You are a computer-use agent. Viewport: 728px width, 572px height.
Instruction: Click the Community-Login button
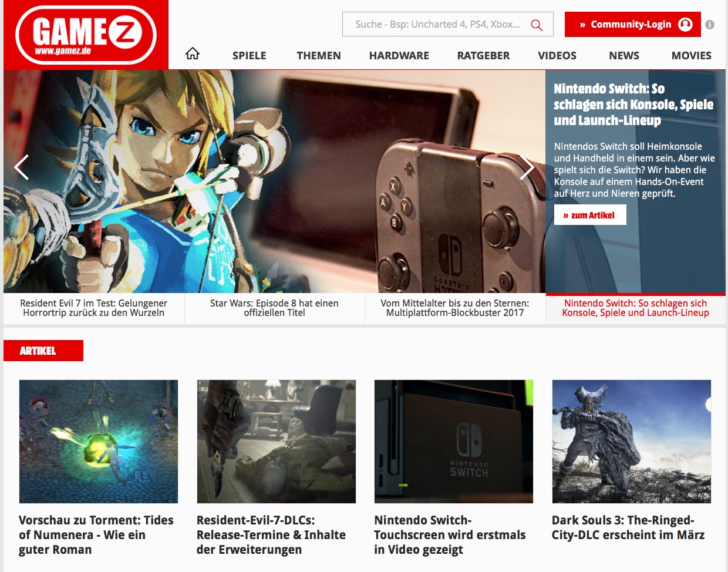coord(633,25)
